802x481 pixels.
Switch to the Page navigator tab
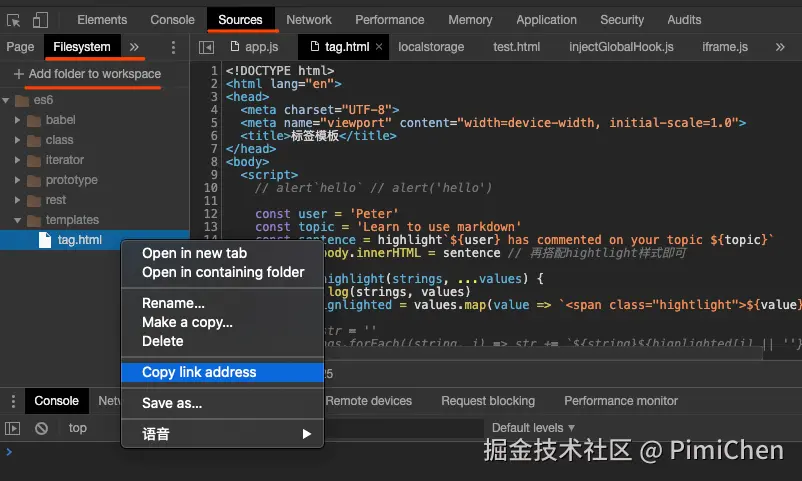[20, 47]
